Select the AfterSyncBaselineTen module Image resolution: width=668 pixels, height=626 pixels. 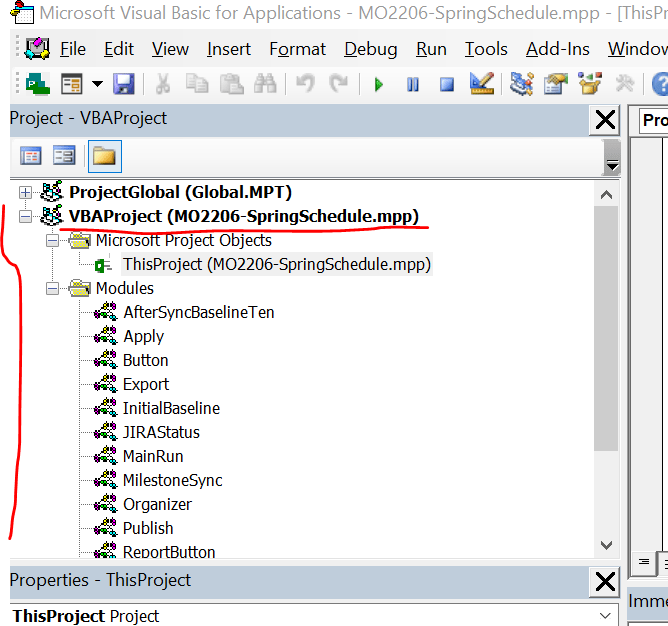tap(199, 312)
